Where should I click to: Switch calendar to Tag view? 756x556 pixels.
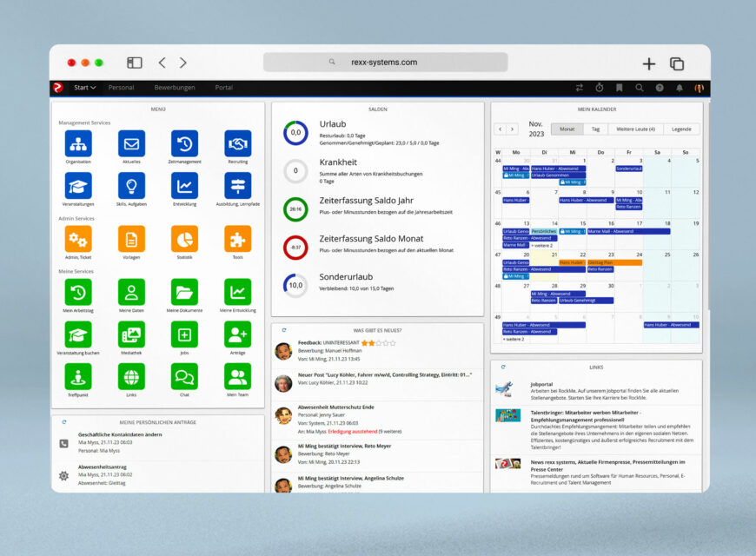[595, 129]
